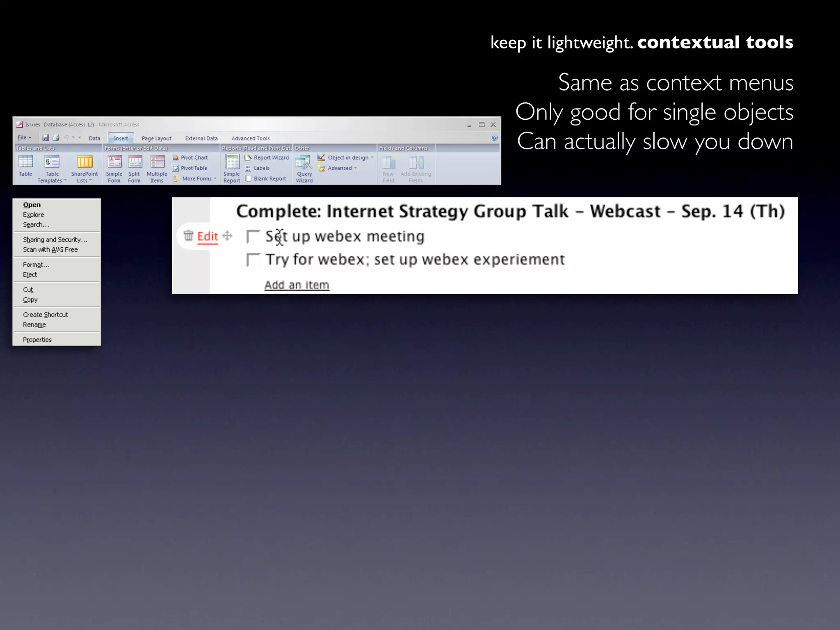Click Labels in the Reports group
Image resolution: width=840 pixels, height=630 pixels.
point(257,168)
